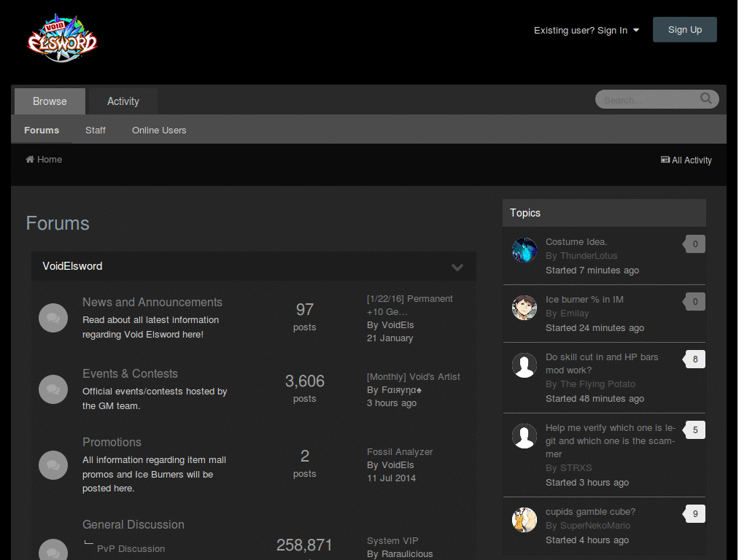Open SuperNekoMario profile link

(x=595, y=525)
